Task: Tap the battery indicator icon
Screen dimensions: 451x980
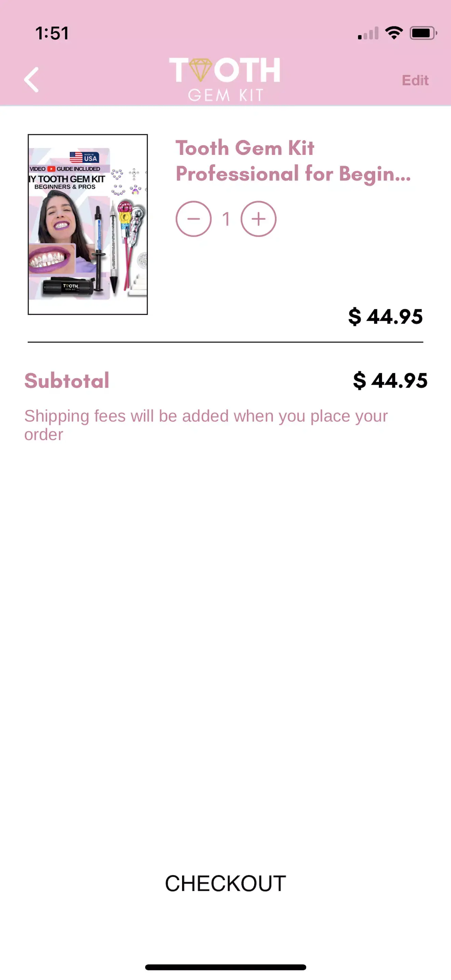Action: pos(423,33)
